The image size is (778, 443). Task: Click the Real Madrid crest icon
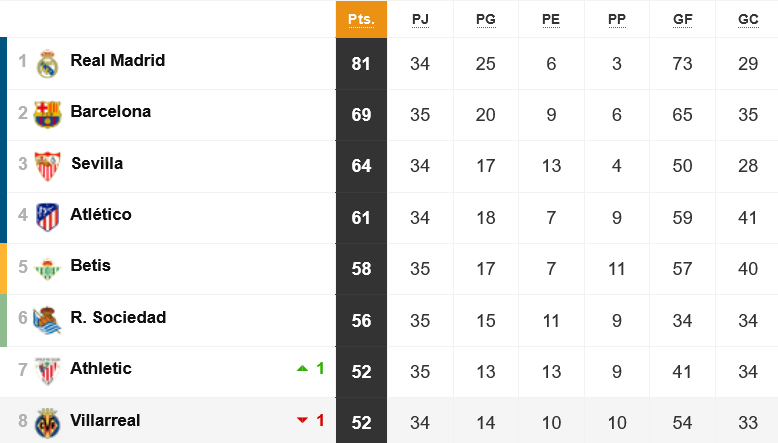[x=48, y=63]
